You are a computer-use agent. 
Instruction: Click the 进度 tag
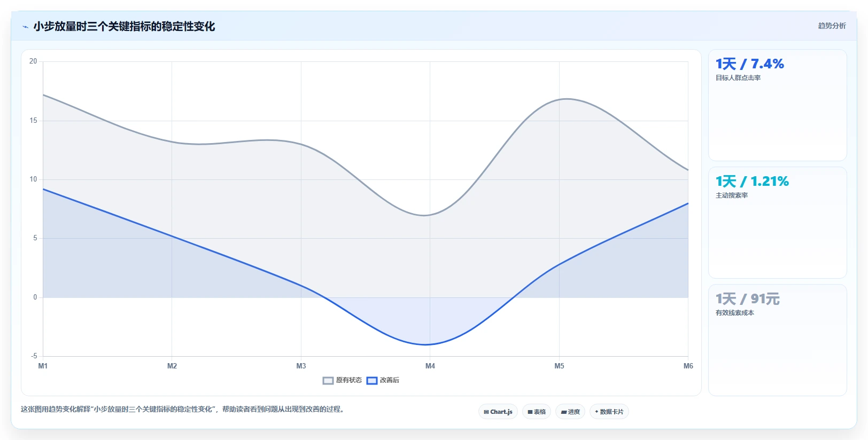(x=570, y=412)
